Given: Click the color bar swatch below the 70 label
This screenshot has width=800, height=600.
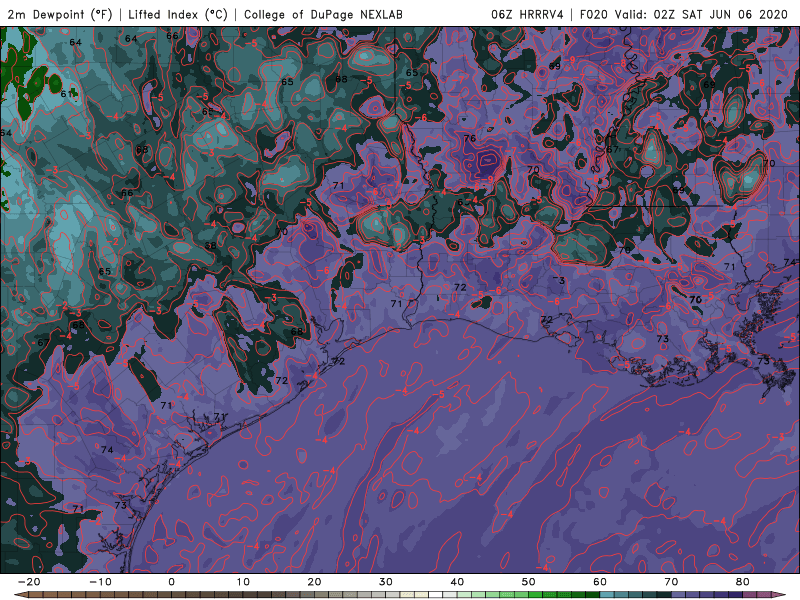Looking at the screenshot, I should click(x=679, y=595).
